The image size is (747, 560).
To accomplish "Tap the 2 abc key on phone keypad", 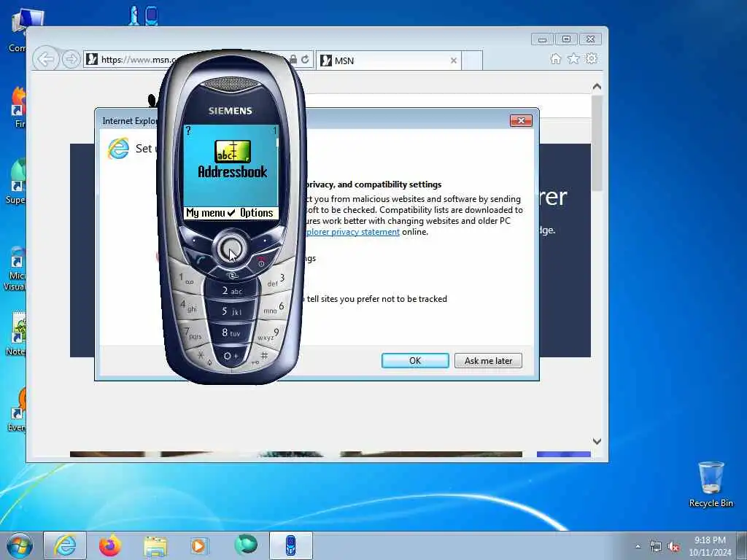I will (x=231, y=290).
